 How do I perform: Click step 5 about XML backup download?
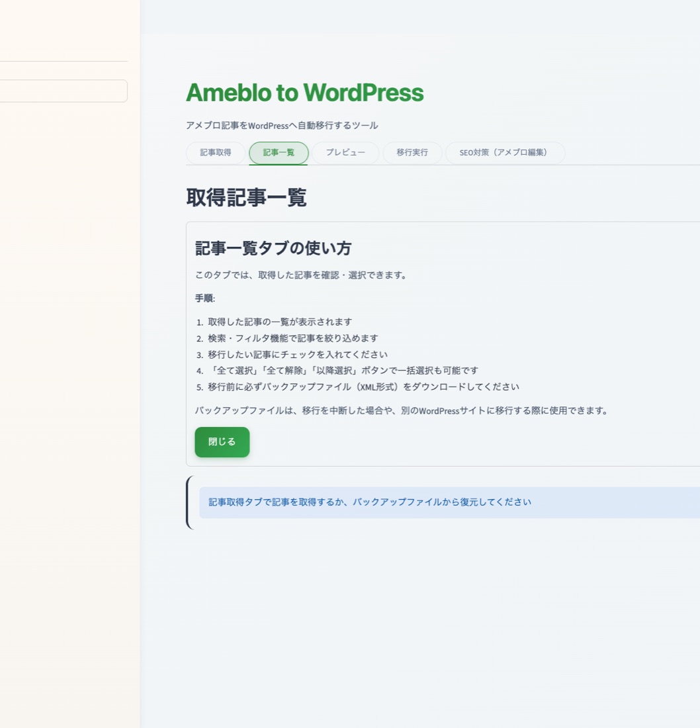[x=363, y=387]
